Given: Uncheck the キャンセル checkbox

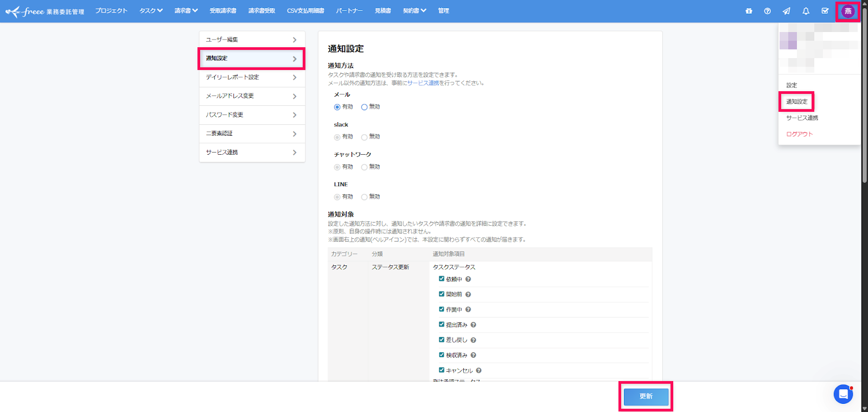Looking at the screenshot, I should (x=442, y=370).
